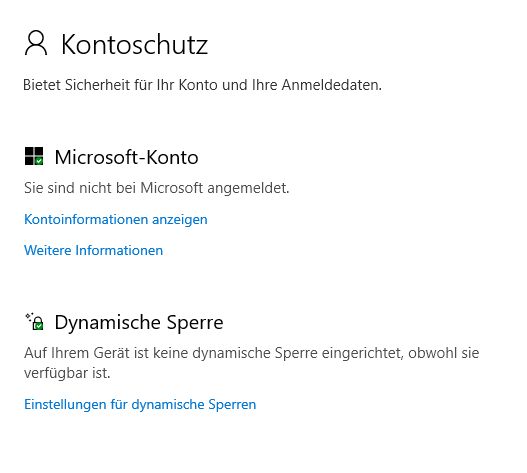Image resolution: width=527 pixels, height=473 pixels.
Task: Click the word 'Anmeldedaten' in the description
Action: coord(331,85)
